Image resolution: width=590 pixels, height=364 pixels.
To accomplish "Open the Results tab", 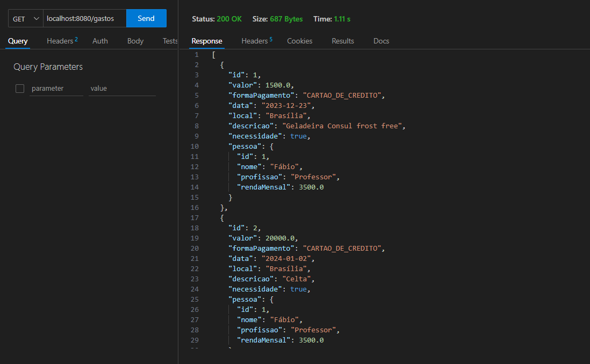I will point(343,41).
